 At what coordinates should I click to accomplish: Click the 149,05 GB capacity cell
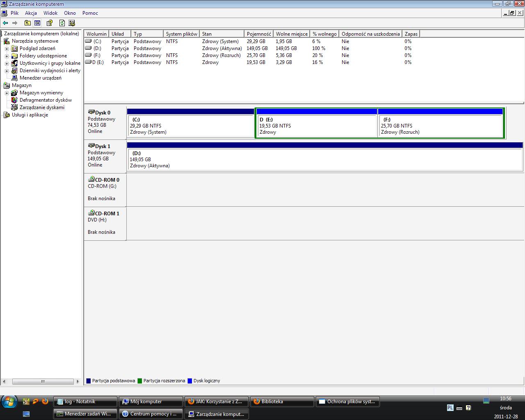coord(257,48)
